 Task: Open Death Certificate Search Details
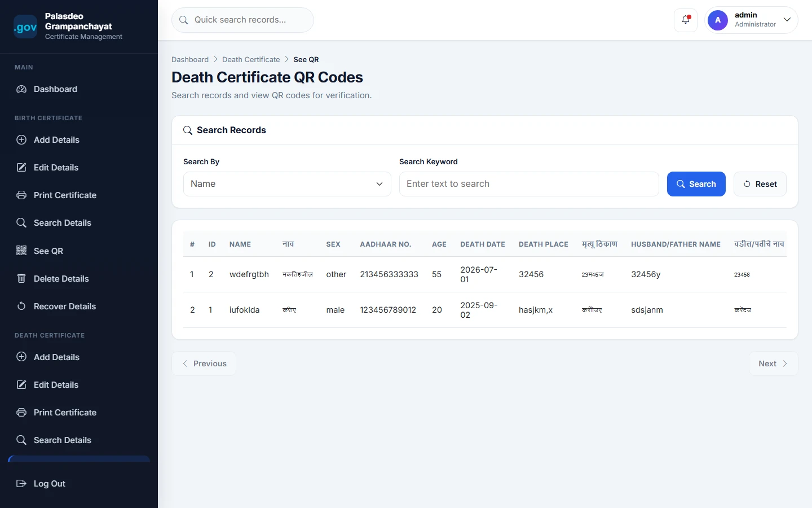coord(79,440)
